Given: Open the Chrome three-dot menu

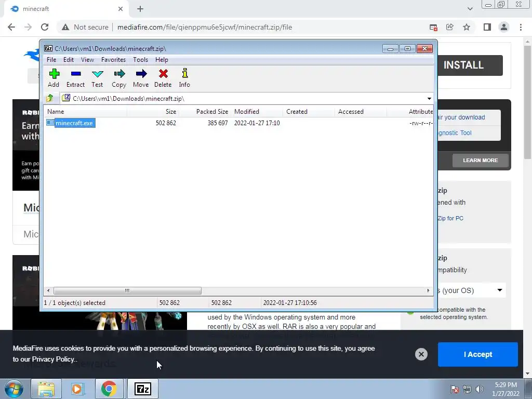Looking at the screenshot, I should point(521,27).
